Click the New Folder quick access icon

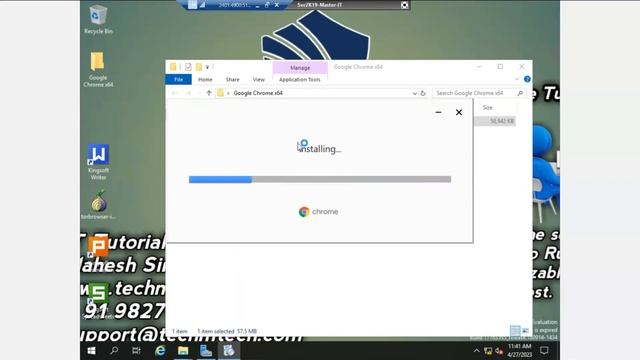point(199,67)
